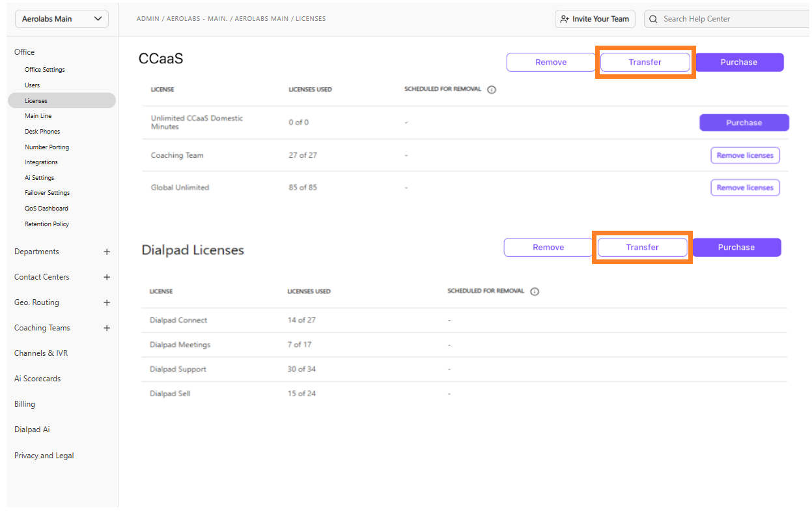This screenshot has height=511, width=812.
Task: Click the Coaching Teams label
Action: tap(42, 328)
